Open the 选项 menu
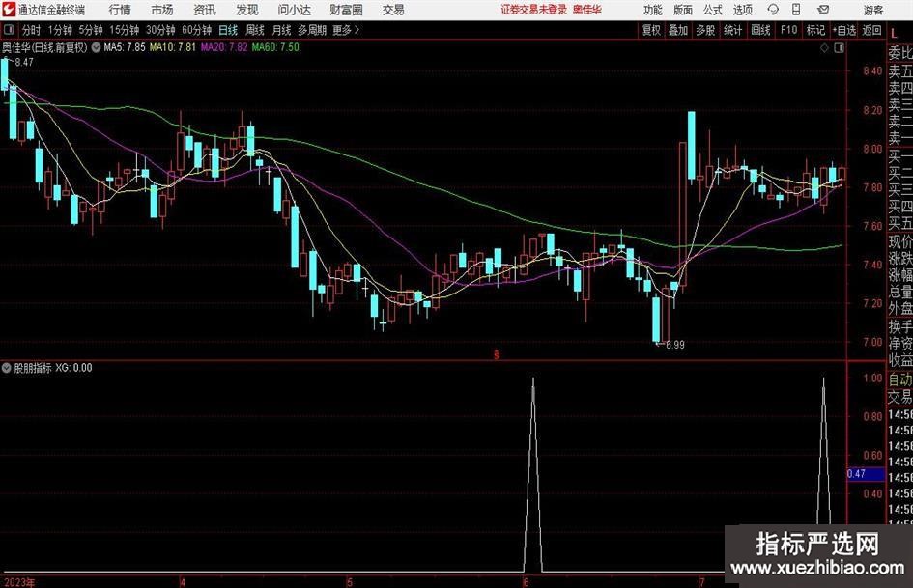 point(742,10)
